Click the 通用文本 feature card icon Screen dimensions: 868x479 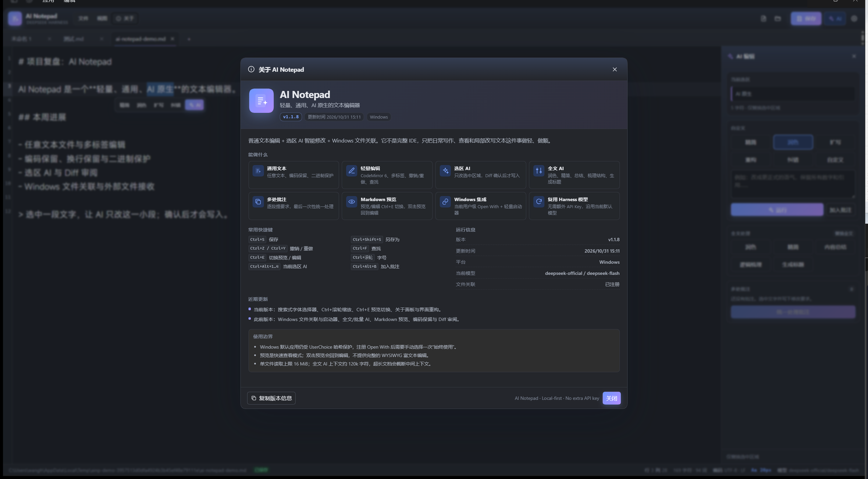click(x=258, y=171)
